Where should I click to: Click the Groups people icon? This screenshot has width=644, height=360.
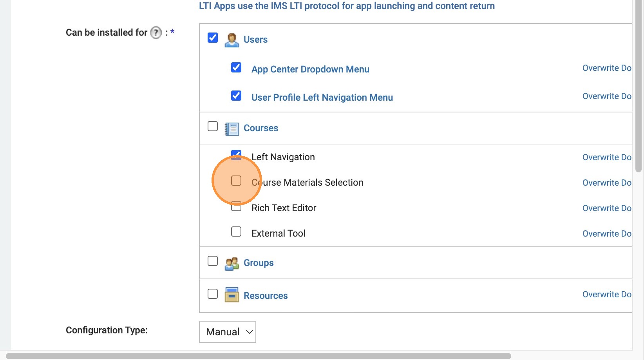232,263
